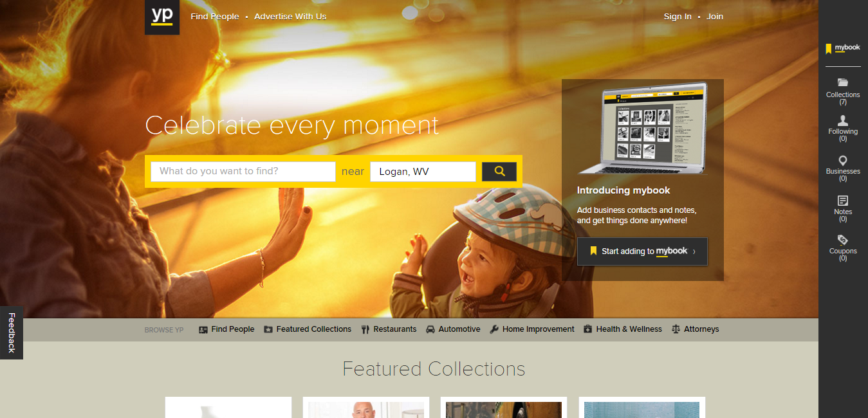The height and width of the screenshot is (418, 868).
Task: Open Home Improvement category
Action: [531, 329]
